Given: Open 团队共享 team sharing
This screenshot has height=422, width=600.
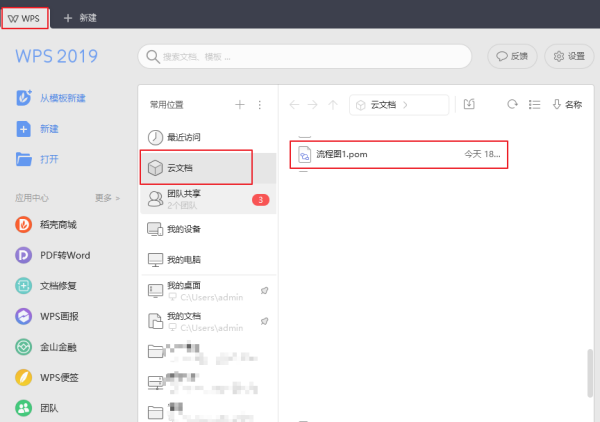Looking at the screenshot, I should click(209, 199).
